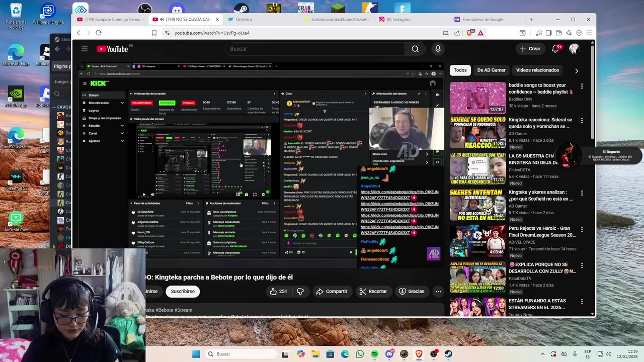This screenshot has width=644, height=362.
Task: Open Discord from the taskbar
Action: (389, 354)
